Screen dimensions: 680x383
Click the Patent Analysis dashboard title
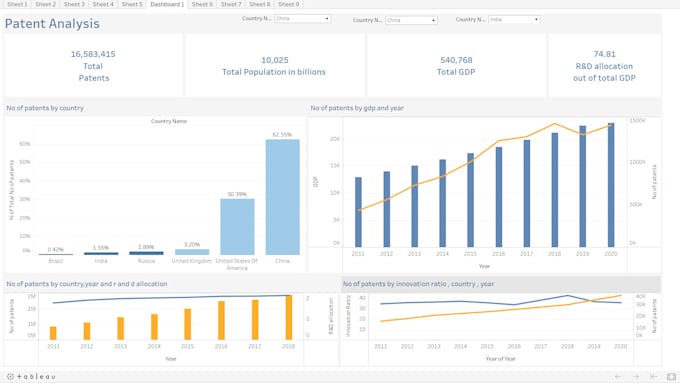tap(52, 23)
